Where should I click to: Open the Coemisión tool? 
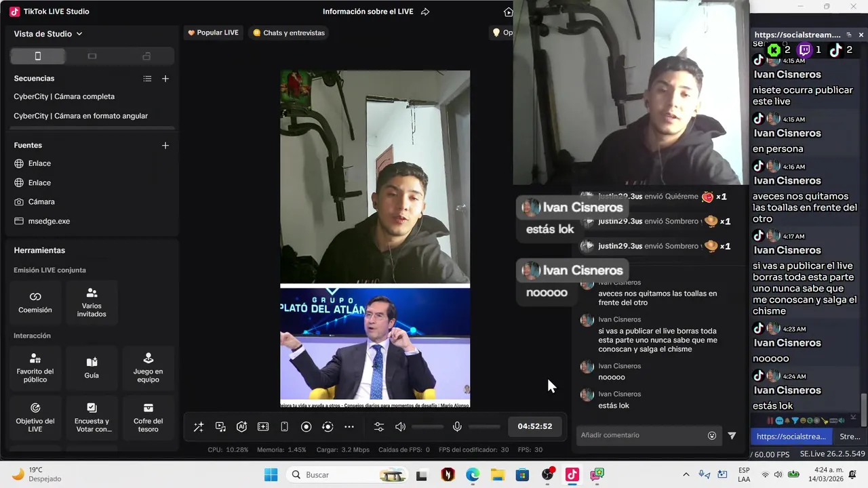point(35,302)
